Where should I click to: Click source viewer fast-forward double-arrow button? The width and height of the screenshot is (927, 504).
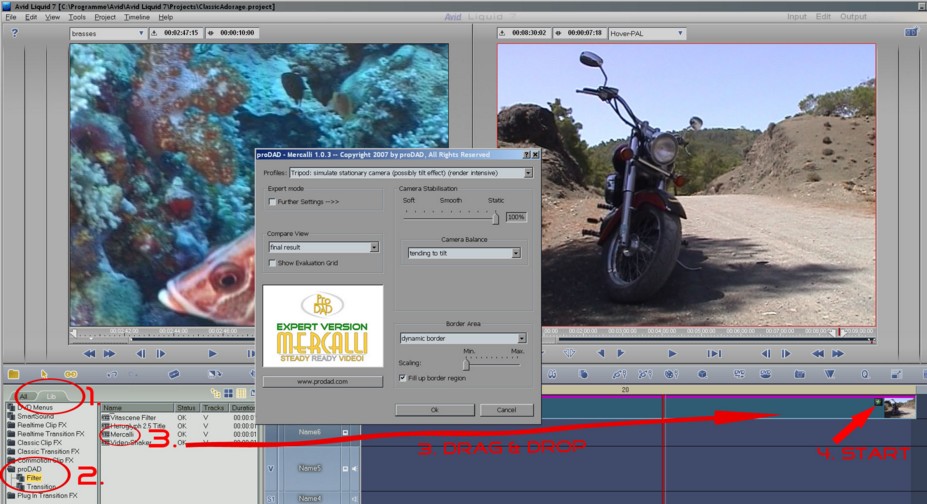tap(110, 354)
